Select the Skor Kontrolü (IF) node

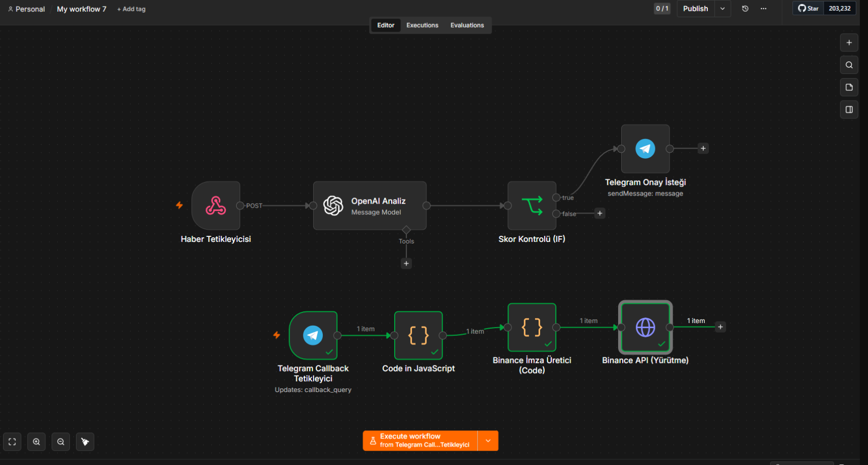[x=532, y=206]
